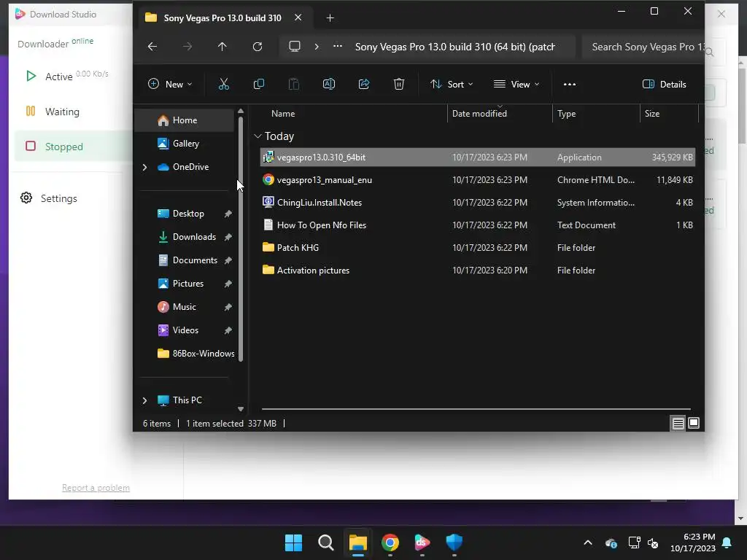Open the Sort dropdown

coord(452,85)
